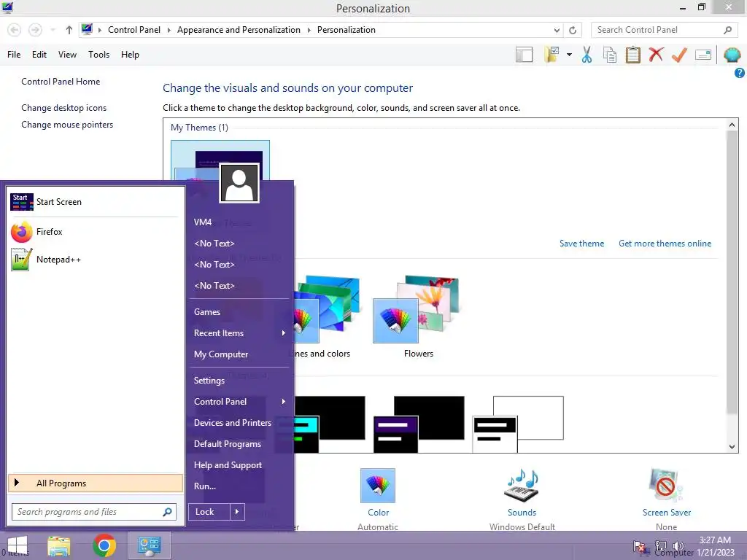Expand the Control Panel breadcrumb arrow

point(169,30)
